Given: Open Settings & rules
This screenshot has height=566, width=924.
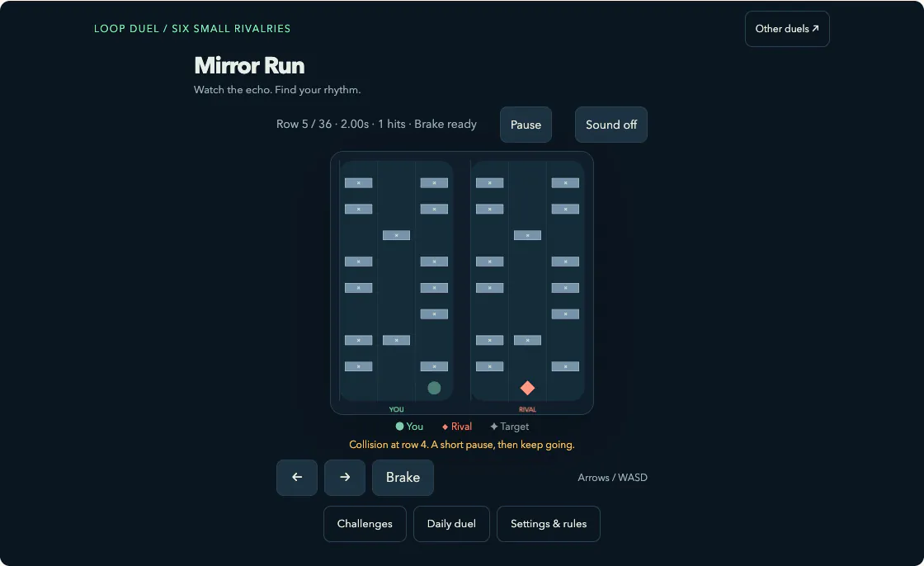Looking at the screenshot, I should click(x=549, y=524).
